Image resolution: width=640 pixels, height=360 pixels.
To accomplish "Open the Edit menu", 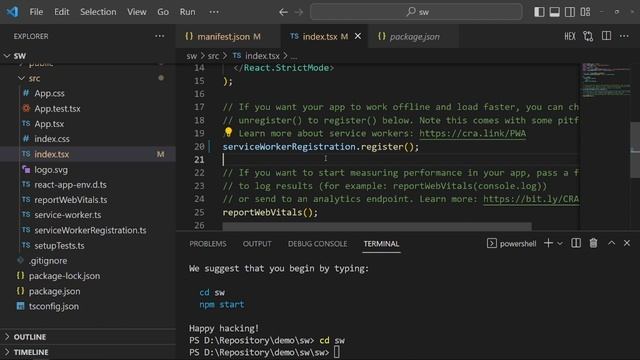I will tap(62, 12).
